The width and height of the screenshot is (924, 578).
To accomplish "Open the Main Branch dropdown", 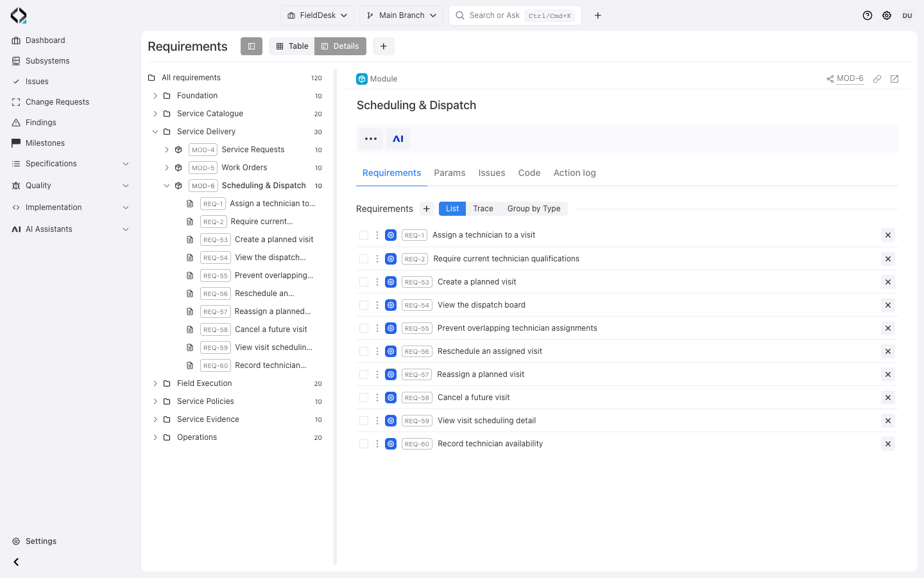I will pyautogui.click(x=402, y=15).
